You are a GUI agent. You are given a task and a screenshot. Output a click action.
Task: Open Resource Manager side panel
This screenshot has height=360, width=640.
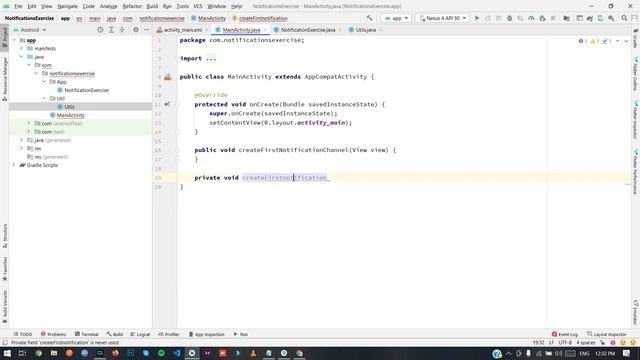(4, 79)
